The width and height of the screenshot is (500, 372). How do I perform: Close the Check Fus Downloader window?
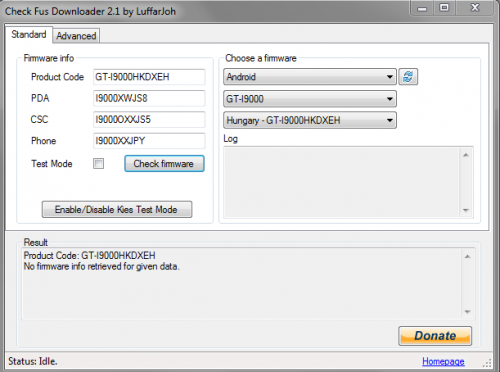[x=475, y=8]
